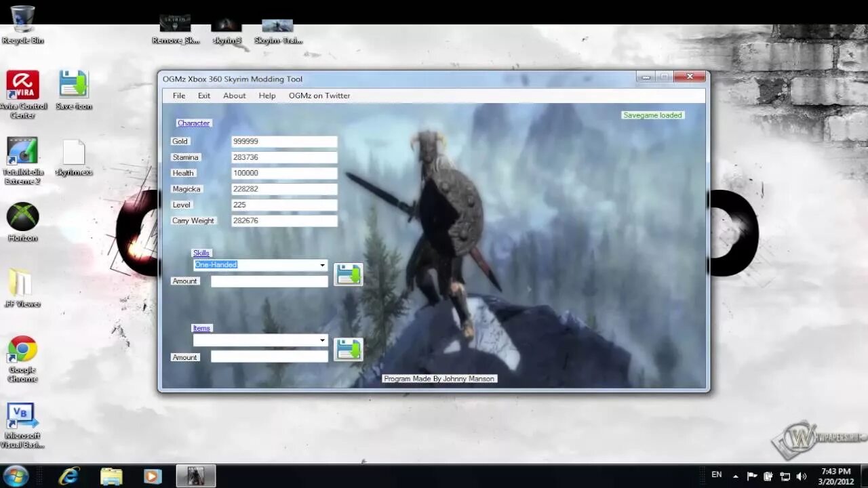Screen dimensions: 868x488
Task: Open Avira Control Center desktop icon
Action: point(22,95)
